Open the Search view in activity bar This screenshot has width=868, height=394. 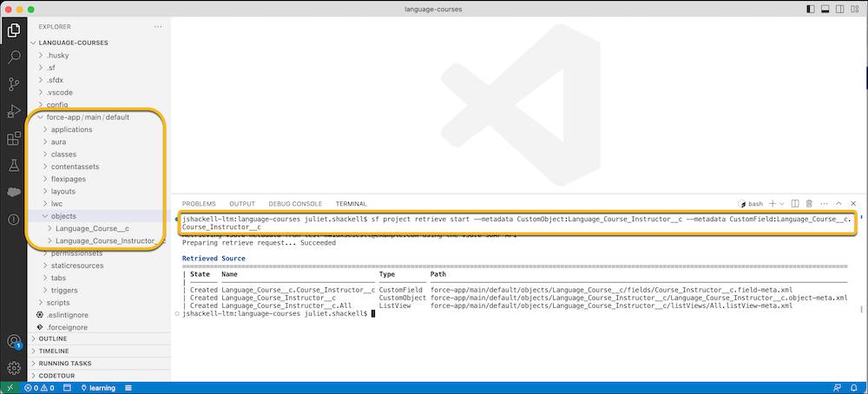coord(14,57)
